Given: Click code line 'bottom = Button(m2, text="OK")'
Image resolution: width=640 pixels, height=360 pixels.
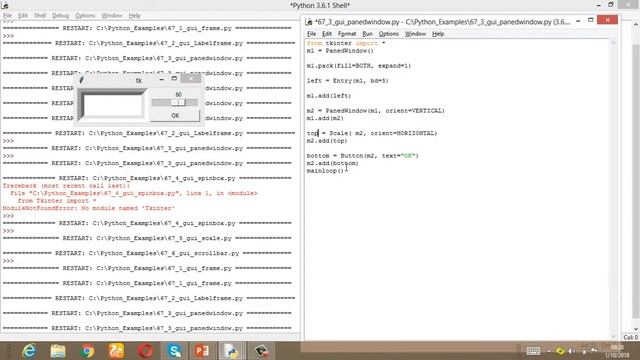Looking at the screenshot, I should [362, 156].
